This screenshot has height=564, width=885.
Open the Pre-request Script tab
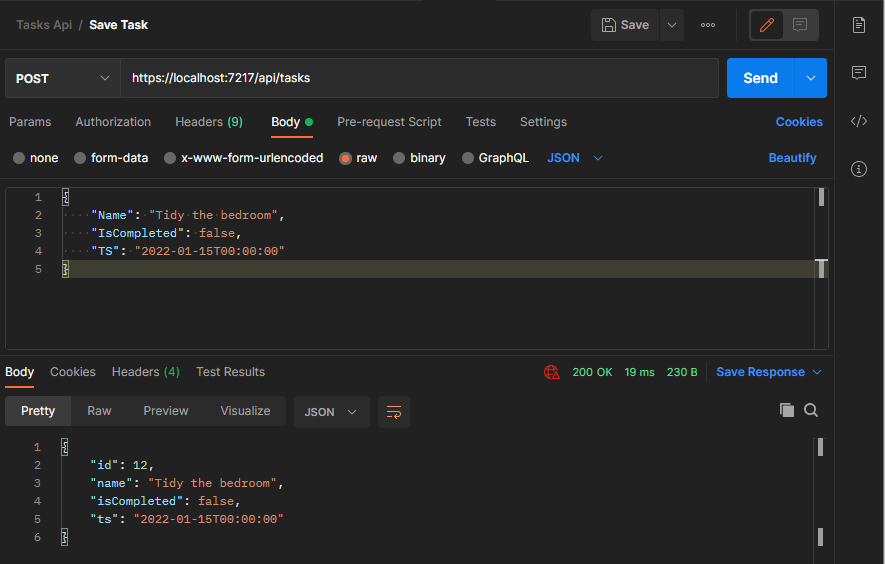coord(389,122)
